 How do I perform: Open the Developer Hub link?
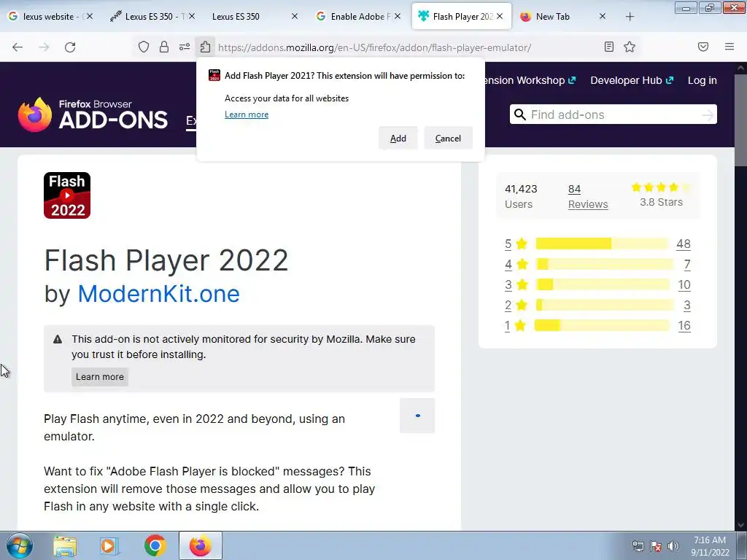(x=632, y=80)
